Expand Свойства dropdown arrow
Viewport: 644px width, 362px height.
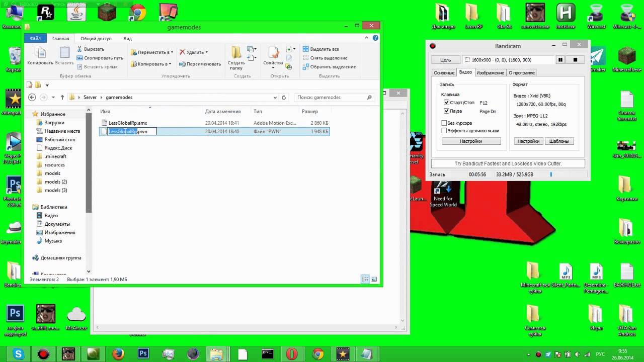click(273, 69)
